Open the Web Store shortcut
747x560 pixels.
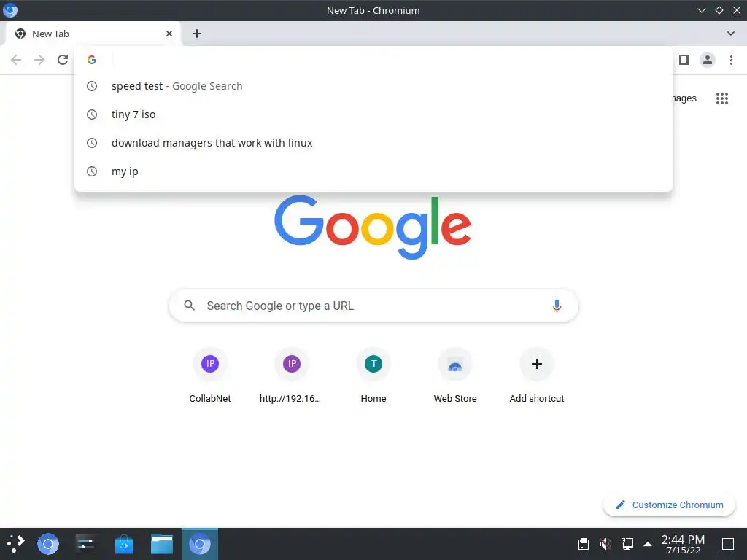coord(455,376)
